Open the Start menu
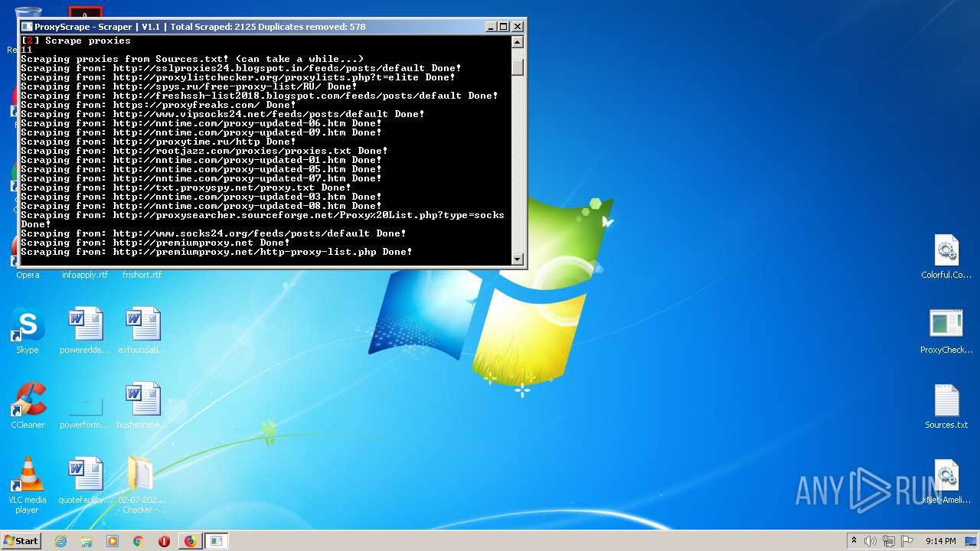The width and height of the screenshot is (980, 551). (x=21, y=541)
